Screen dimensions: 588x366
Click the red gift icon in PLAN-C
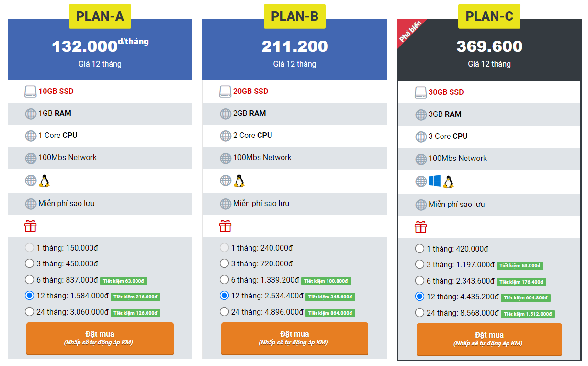pyautogui.click(x=420, y=227)
